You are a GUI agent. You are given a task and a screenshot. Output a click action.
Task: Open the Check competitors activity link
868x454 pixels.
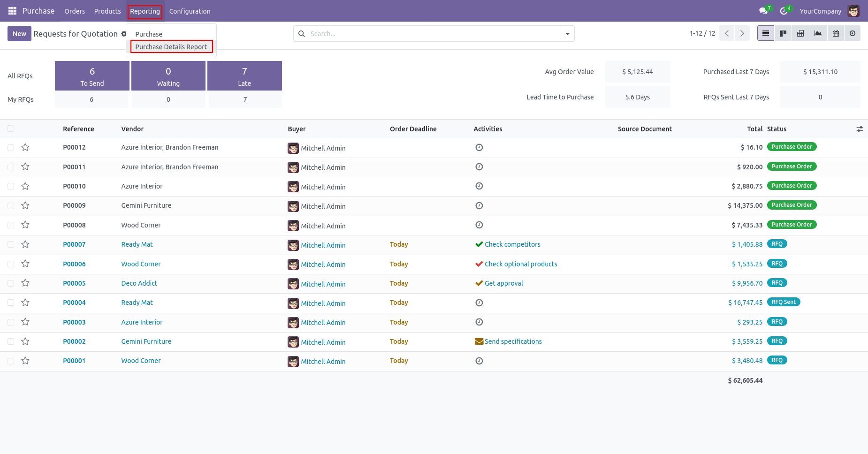[x=512, y=244]
